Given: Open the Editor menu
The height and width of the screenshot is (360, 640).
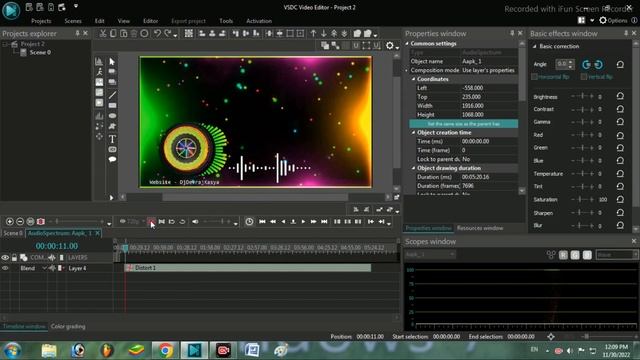Looking at the screenshot, I should [150, 21].
